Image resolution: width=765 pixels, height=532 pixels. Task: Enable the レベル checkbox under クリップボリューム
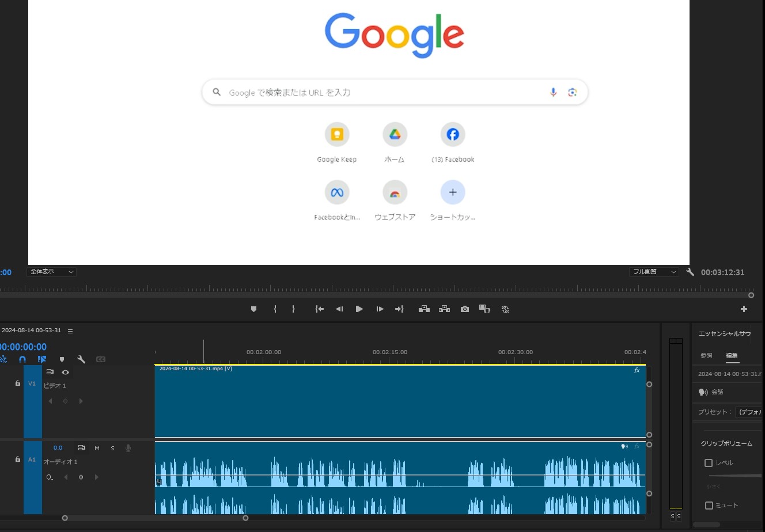709,462
